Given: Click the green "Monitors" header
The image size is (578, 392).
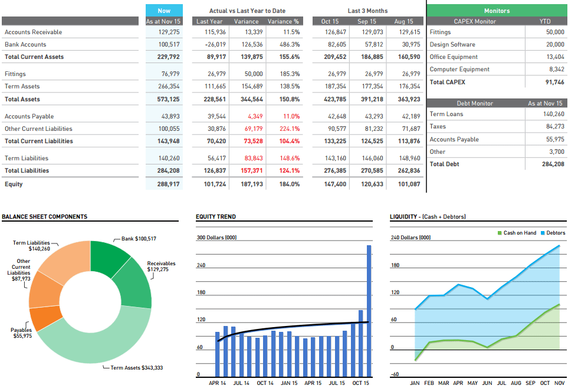Looking at the screenshot, I should click(497, 11).
